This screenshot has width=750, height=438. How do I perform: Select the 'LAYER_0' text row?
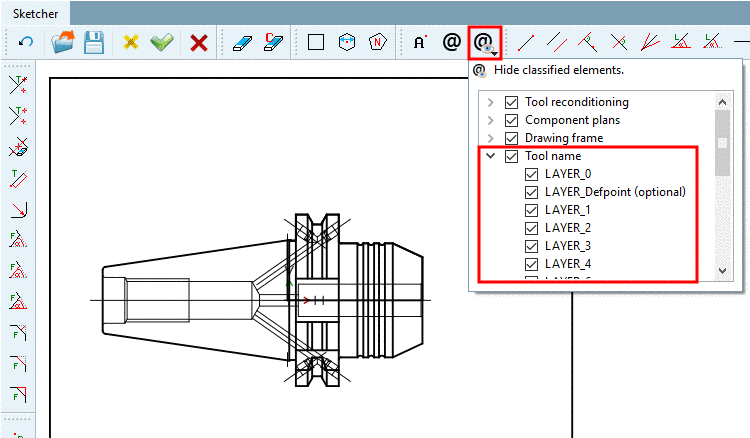click(x=568, y=174)
